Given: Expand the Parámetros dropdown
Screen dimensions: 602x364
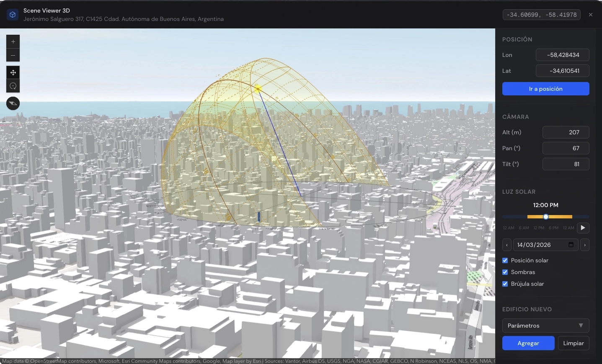Looking at the screenshot, I should tap(545, 326).
